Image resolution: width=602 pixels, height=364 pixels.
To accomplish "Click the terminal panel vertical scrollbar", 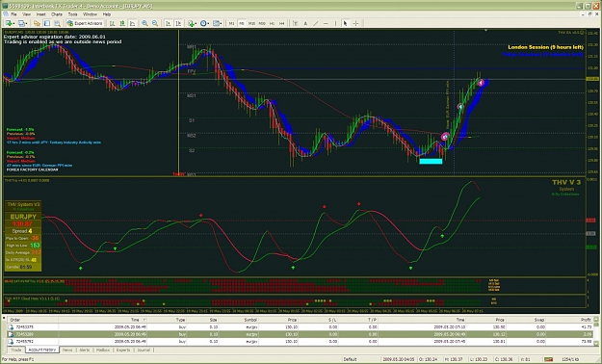I will pyautogui.click(x=596, y=331).
